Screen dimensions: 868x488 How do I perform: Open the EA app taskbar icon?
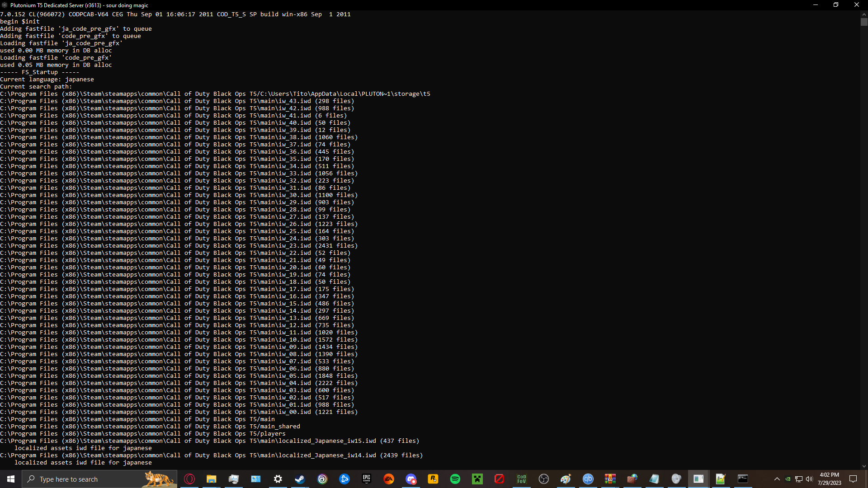point(389,479)
